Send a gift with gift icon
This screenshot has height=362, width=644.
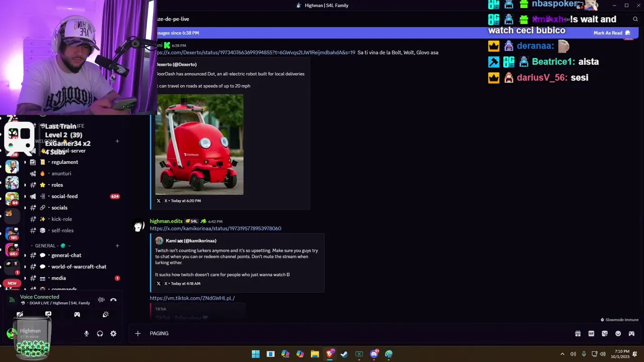tap(578, 333)
